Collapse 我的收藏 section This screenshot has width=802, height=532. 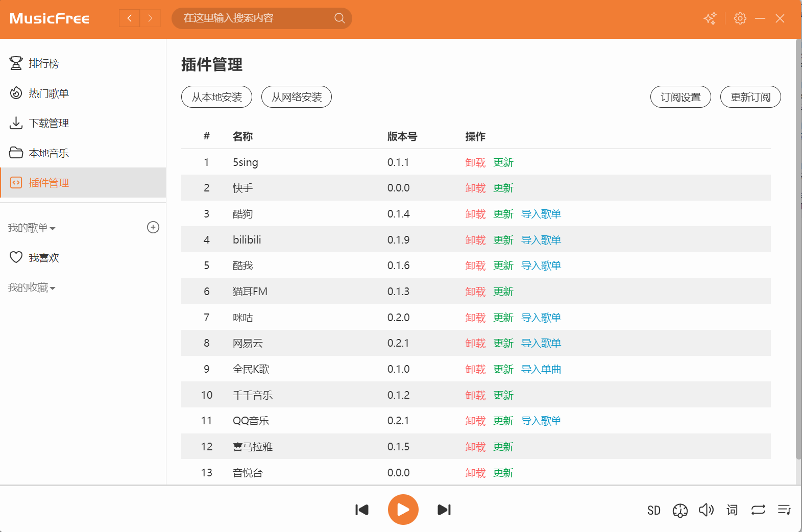[x=32, y=287]
